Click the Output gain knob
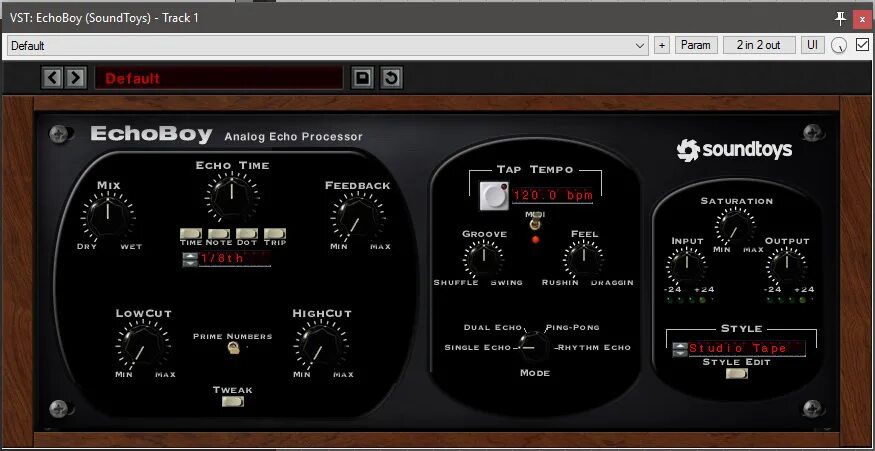Viewport: 875px width, 451px height. point(786,267)
